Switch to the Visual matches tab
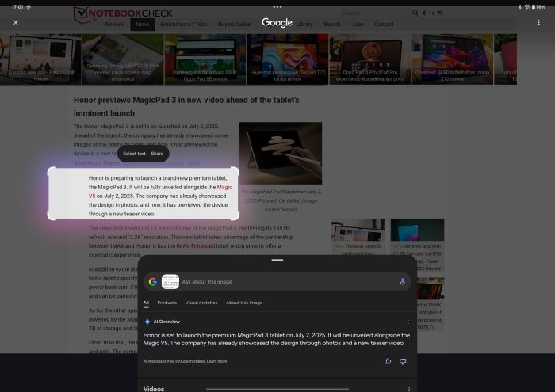This screenshot has height=392, width=555. 201,303
